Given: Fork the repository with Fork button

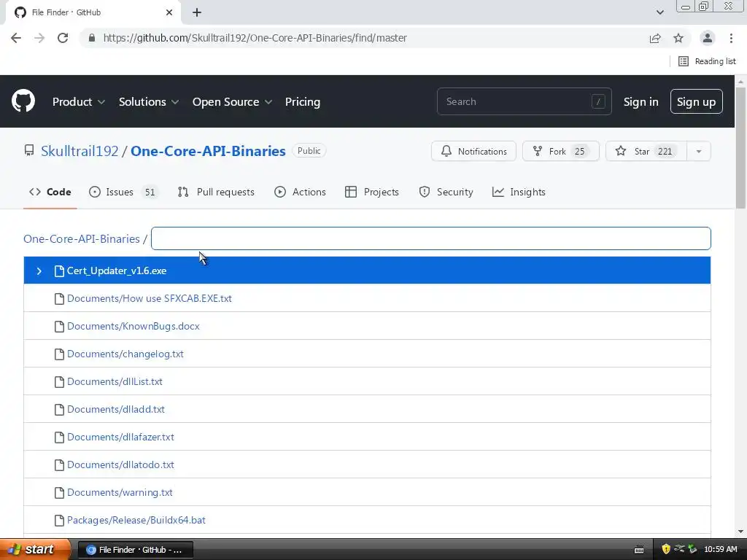Looking at the screenshot, I should coord(561,152).
